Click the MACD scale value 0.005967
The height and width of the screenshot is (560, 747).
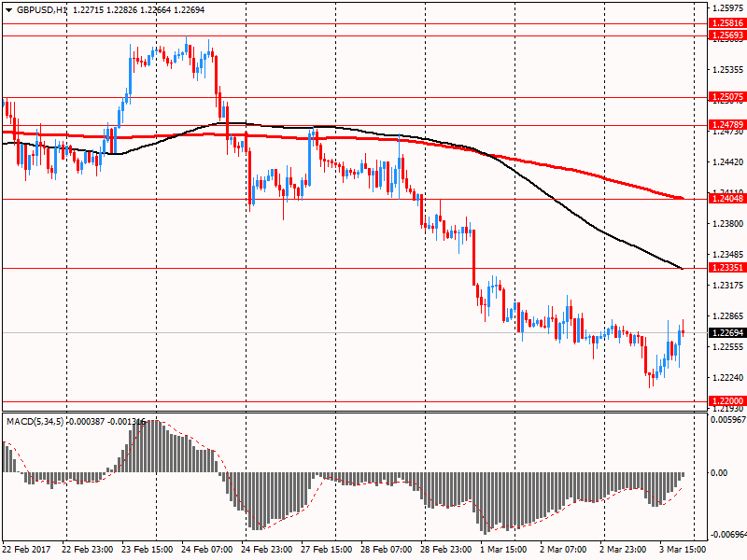[x=728, y=420]
